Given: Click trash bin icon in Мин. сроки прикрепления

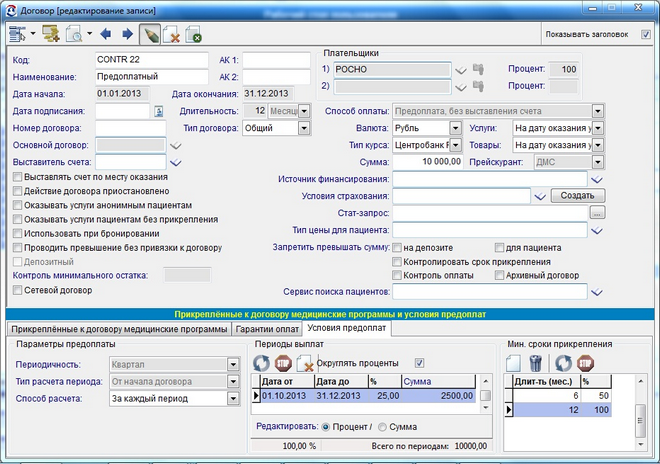Looking at the screenshot, I should (x=535, y=363).
